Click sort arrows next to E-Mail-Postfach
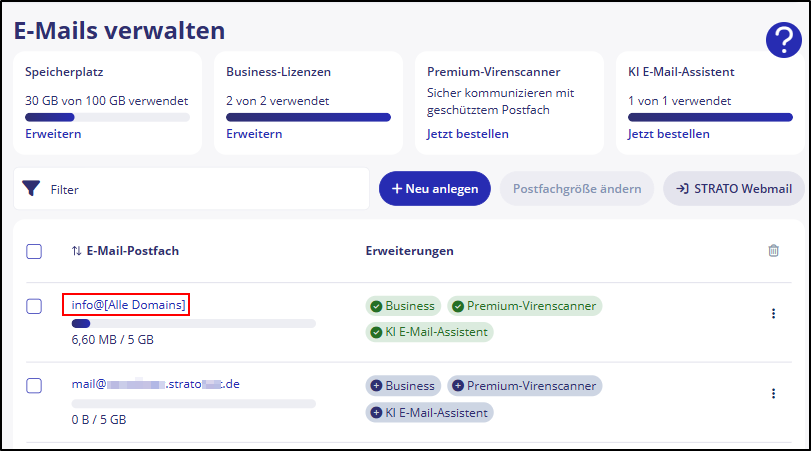The image size is (811, 451). click(77, 251)
